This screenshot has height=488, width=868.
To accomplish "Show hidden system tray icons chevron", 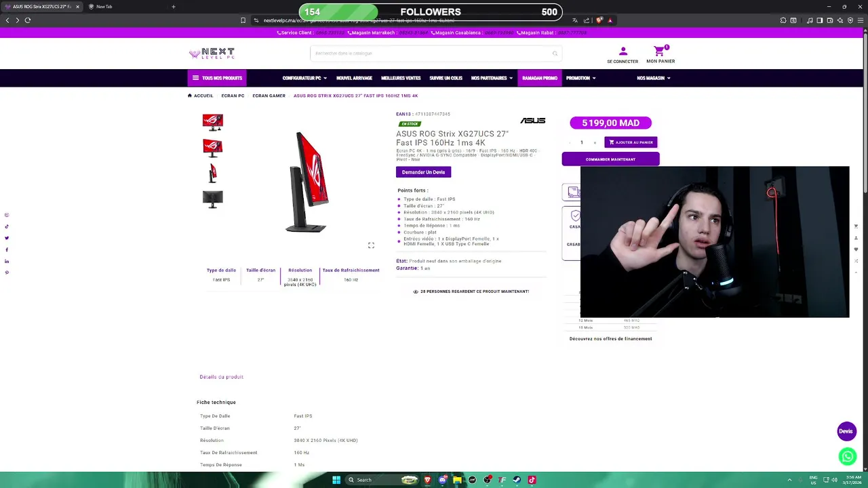I will coord(789,480).
